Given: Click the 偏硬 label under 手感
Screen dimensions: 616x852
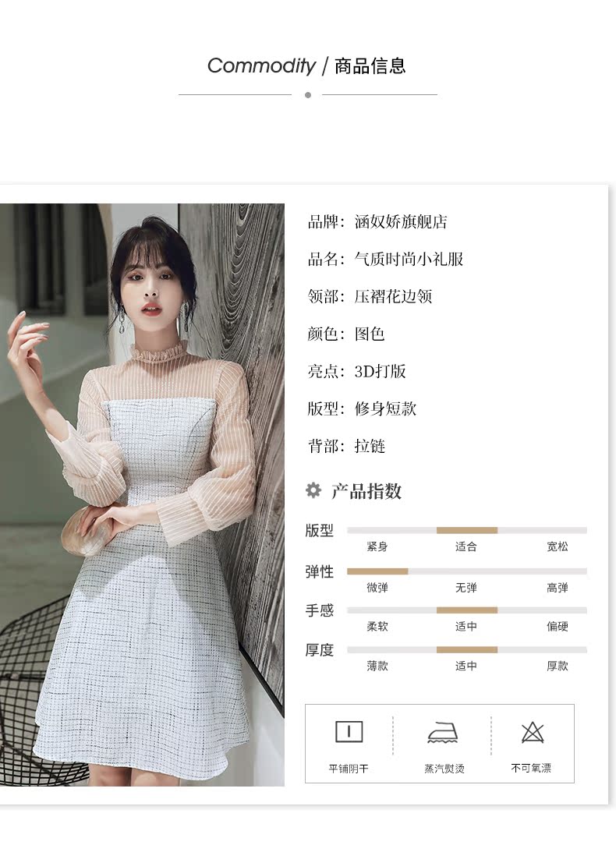Looking at the screenshot, I should point(558,627).
